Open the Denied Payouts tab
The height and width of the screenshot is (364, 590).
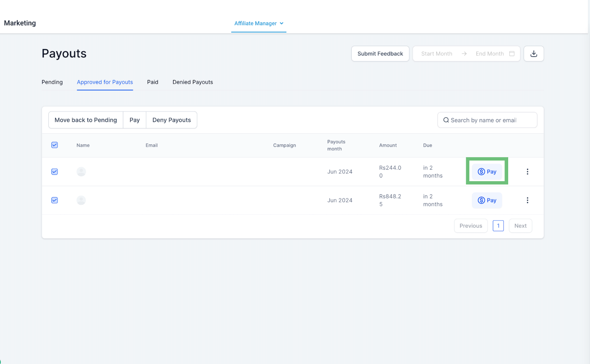click(193, 82)
